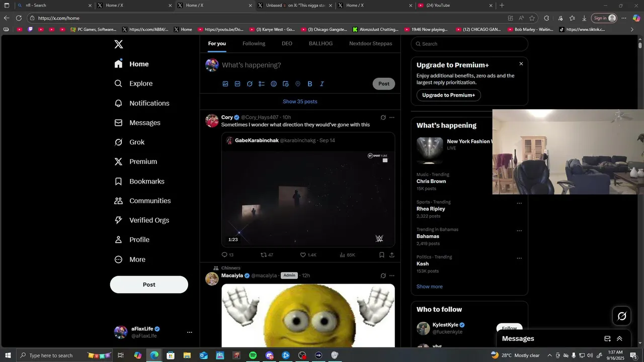This screenshot has height=362, width=644.
Task: Open more options on Macaiyla's post
Action: point(392,276)
